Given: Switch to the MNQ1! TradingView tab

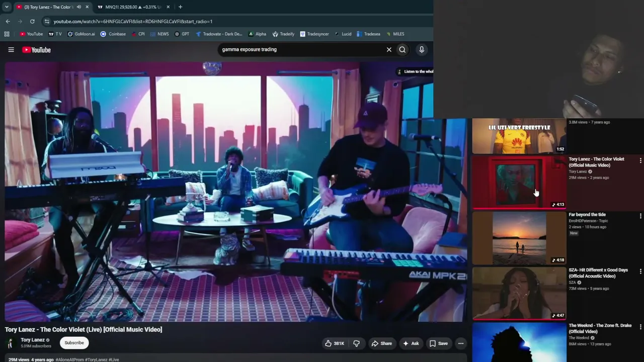Looking at the screenshot, I should coord(133,7).
